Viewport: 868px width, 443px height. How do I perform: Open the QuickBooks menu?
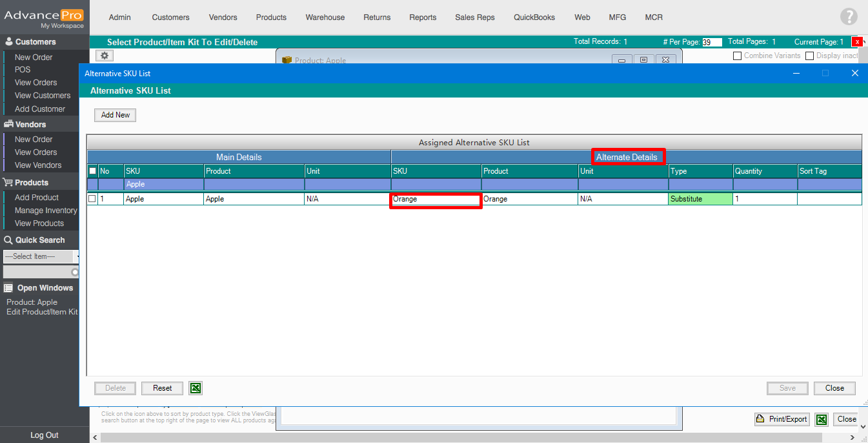(x=534, y=17)
